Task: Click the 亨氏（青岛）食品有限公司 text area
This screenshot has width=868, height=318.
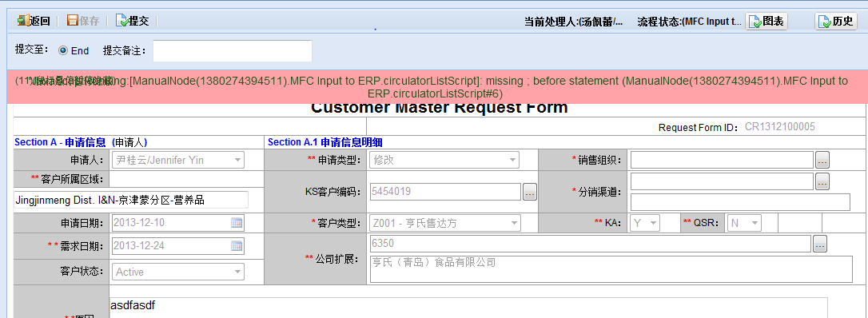Action: point(611,268)
